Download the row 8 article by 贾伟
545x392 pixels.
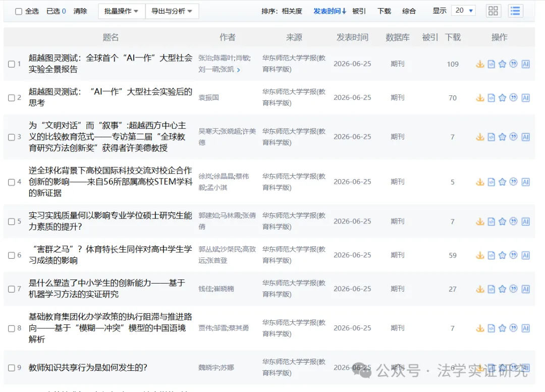[x=480, y=328]
